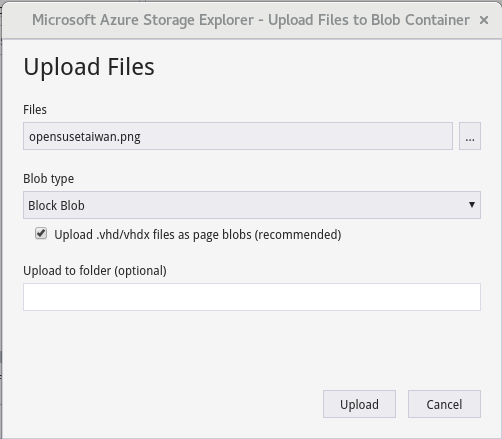Focus the 'Upload to folder' text field
The image size is (502, 439).
click(252, 297)
